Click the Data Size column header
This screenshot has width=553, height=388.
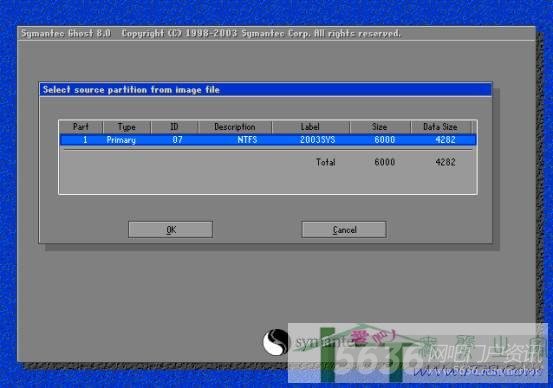tap(440, 127)
